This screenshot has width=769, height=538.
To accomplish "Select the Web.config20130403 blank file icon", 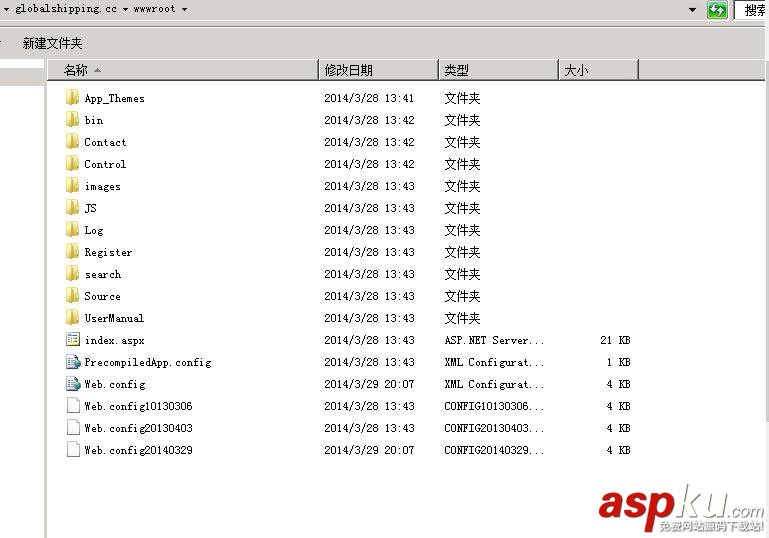I will tap(73, 428).
